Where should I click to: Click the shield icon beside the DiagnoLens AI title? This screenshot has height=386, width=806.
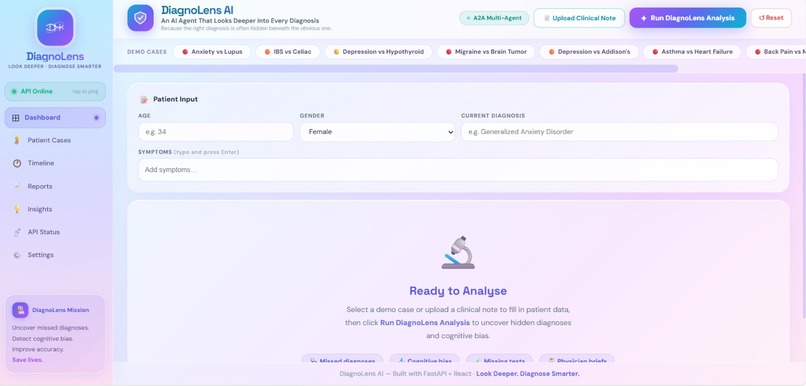[140, 18]
